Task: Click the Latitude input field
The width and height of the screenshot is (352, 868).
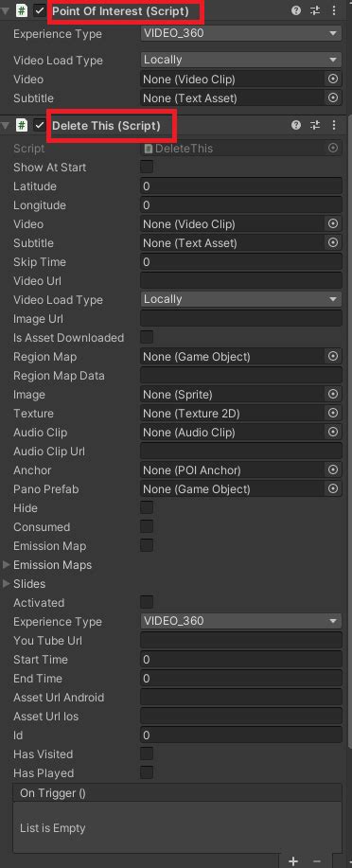Action: coord(241,186)
